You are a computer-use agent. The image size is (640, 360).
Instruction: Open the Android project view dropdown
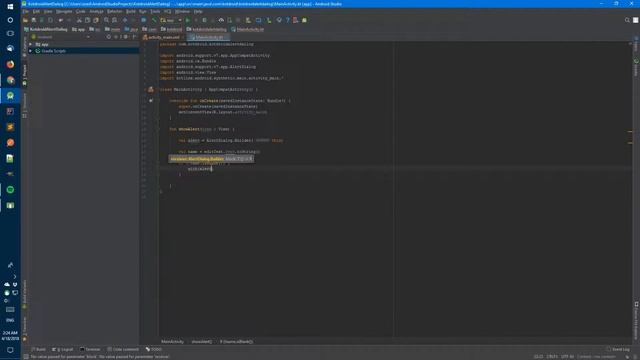tap(60, 37)
